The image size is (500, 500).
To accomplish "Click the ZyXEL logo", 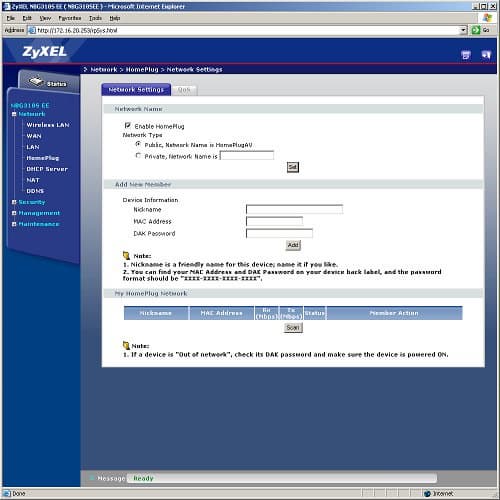I will (x=44, y=52).
